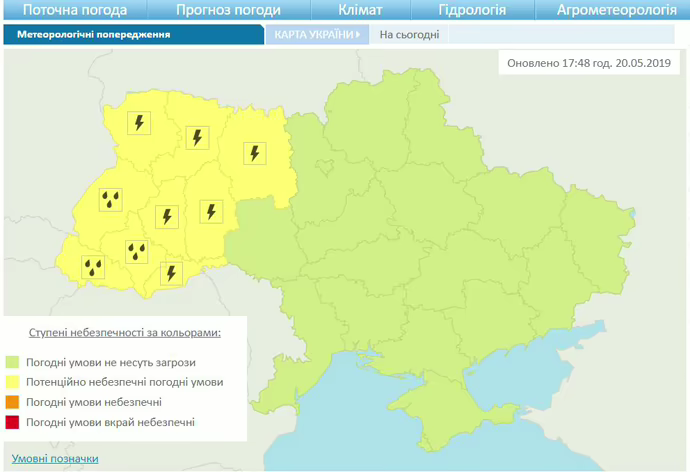Viewport: 690px width, 472px height.
Task: Click the lightning icon over Chernivtsi region
Action: pyautogui.click(x=171, y=272)
